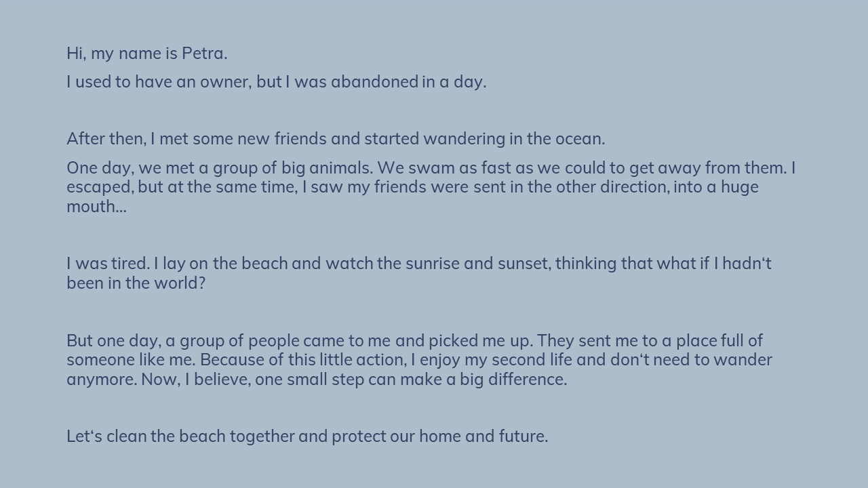Click the line "Let's clean the beach together"
The width and height of the screenshot is (868, 488).
point(307,436)
